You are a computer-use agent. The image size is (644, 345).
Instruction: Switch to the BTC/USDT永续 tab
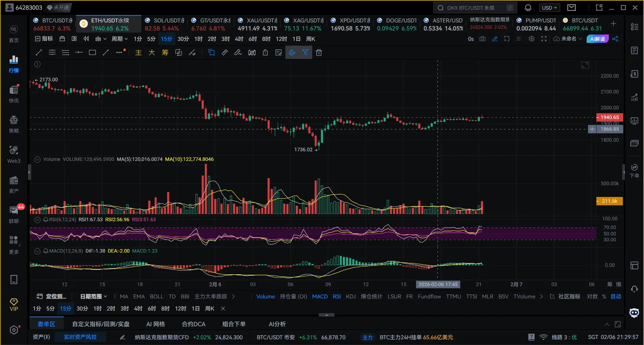point(53,24)
